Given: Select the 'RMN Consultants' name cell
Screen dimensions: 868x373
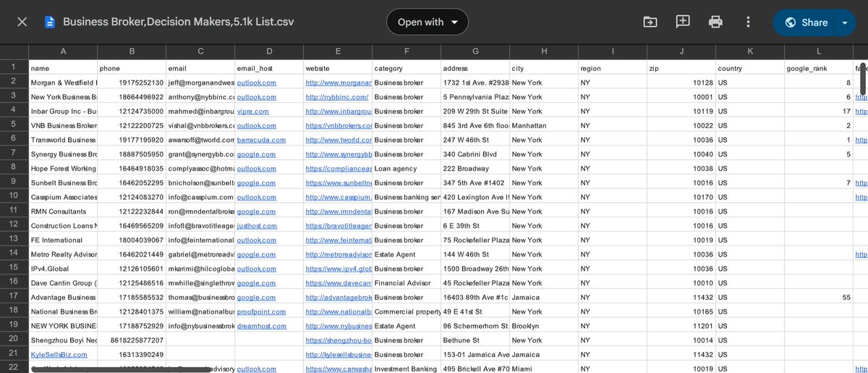Looking at the screenshot, I should 63,211.
